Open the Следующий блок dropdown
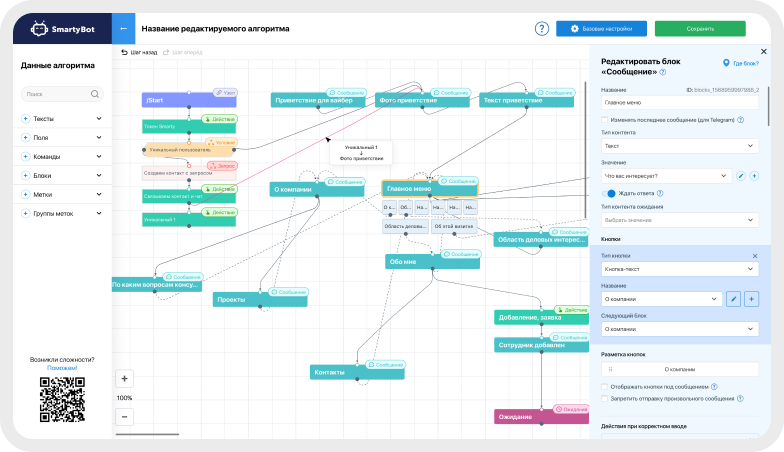Screen dimensions: 784x452 [x=680, y=329]
